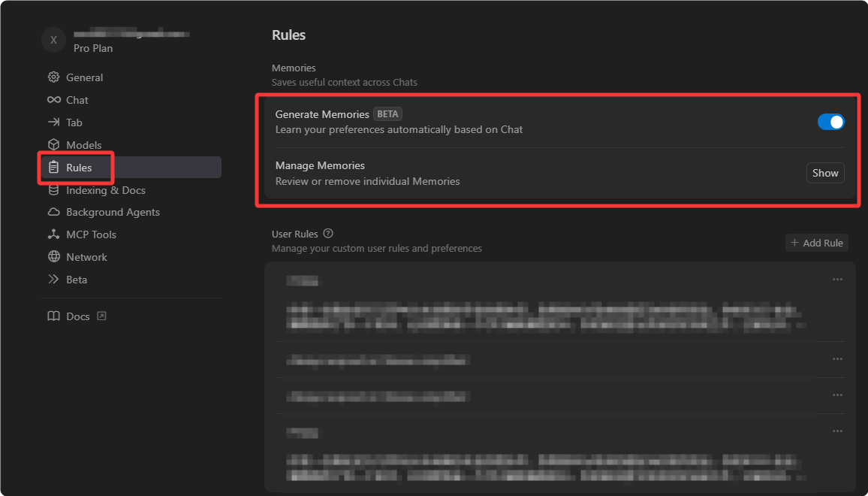
Task: Open the Tab arrow icon
Action: point(54,122)
